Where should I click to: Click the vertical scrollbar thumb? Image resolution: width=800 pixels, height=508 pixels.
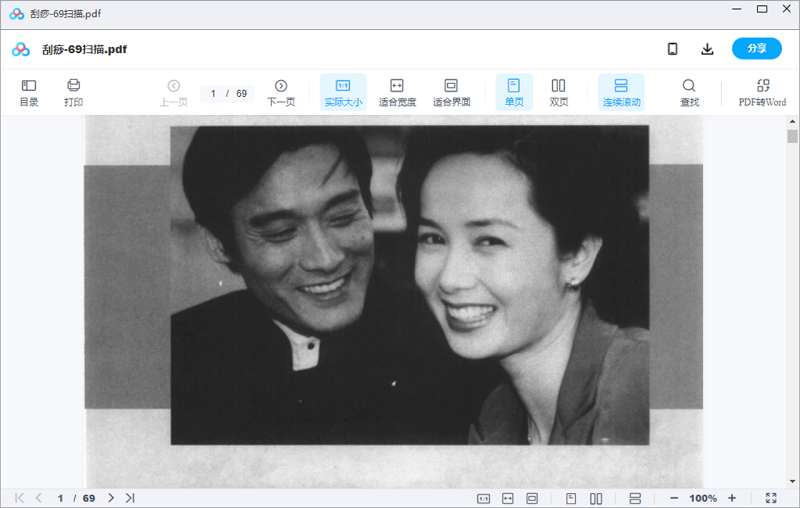coord(792,136)
